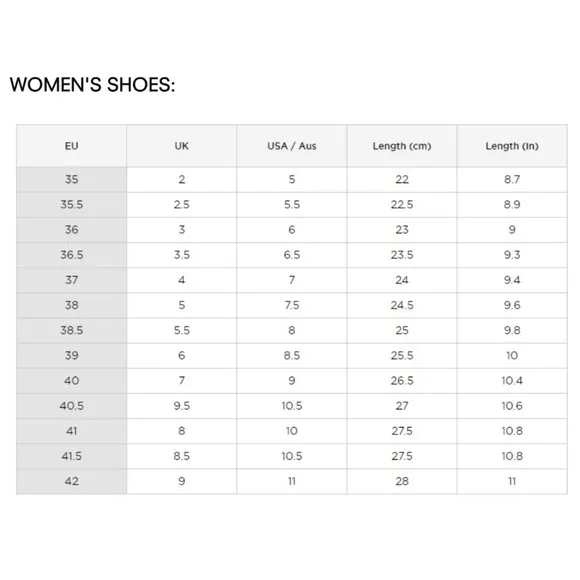The width and height of the screenshot is (580, 580).
Task: Select the EU size 36.5 cell
Action: click(x=71, y=255)
